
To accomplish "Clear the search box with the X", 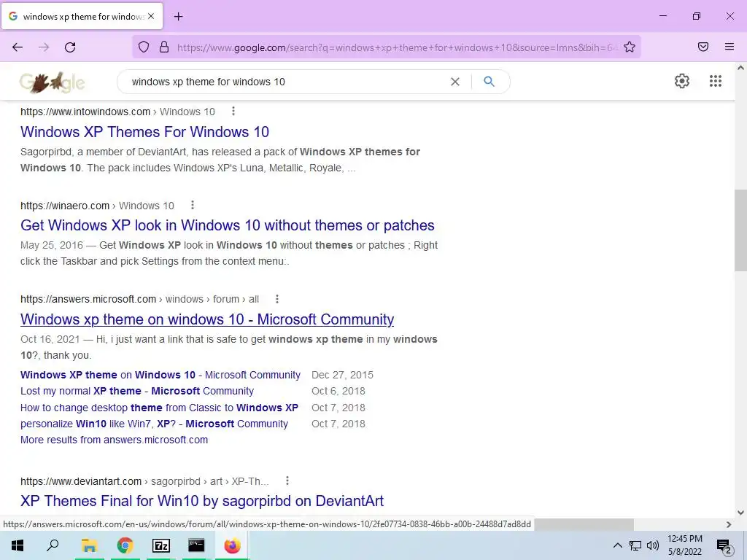I will [455, 82].
